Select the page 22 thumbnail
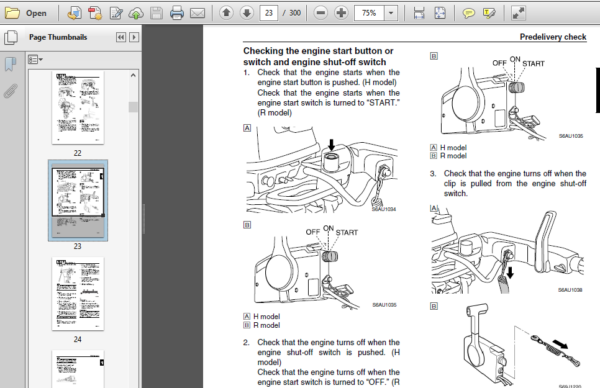 click(x=78, y=108)
